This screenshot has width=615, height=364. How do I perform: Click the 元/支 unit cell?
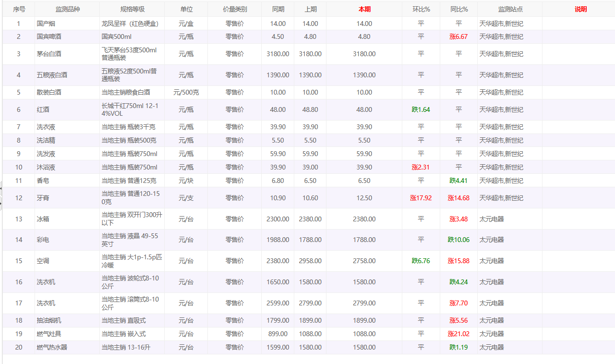pyautogui.click(x=186, y=198)
